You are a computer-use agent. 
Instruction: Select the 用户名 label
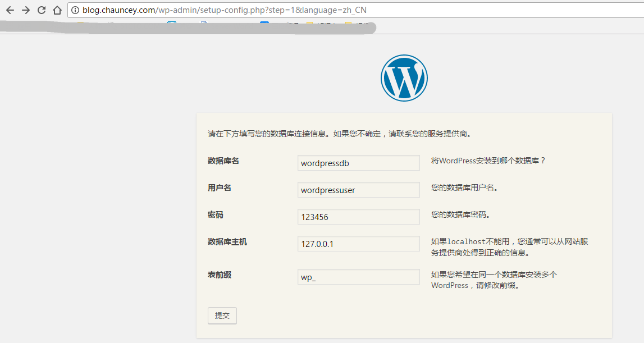click(x=220, y=187)
